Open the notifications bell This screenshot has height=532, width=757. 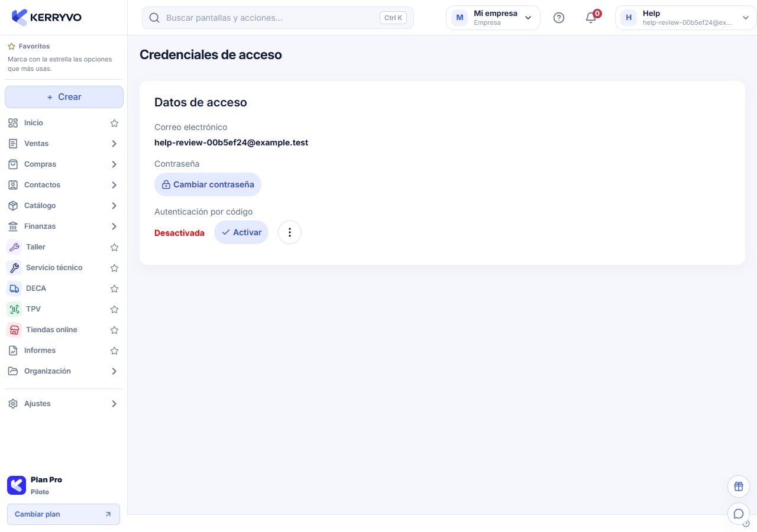pos(591,18)
